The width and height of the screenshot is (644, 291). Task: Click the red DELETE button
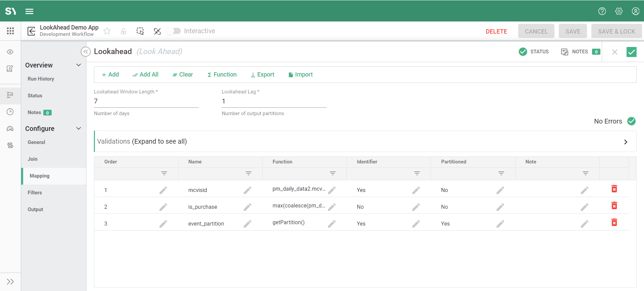496,32
